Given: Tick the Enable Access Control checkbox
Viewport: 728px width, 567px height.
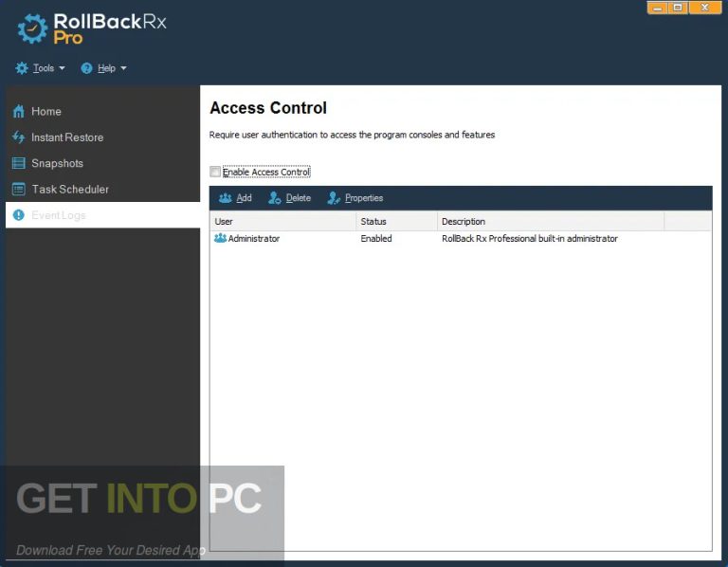Looking at the screenshot, I should point(215,172).
